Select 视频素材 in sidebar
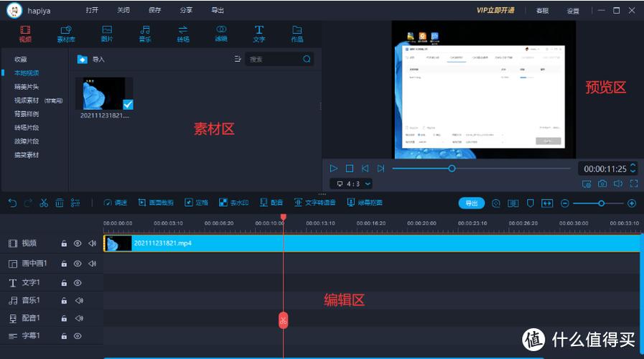 point(27,101)
